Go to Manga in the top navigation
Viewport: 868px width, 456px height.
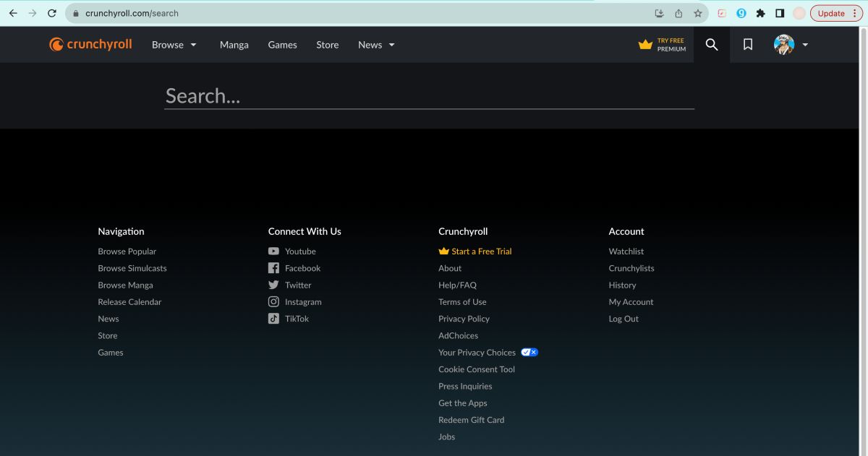(234, 45)
